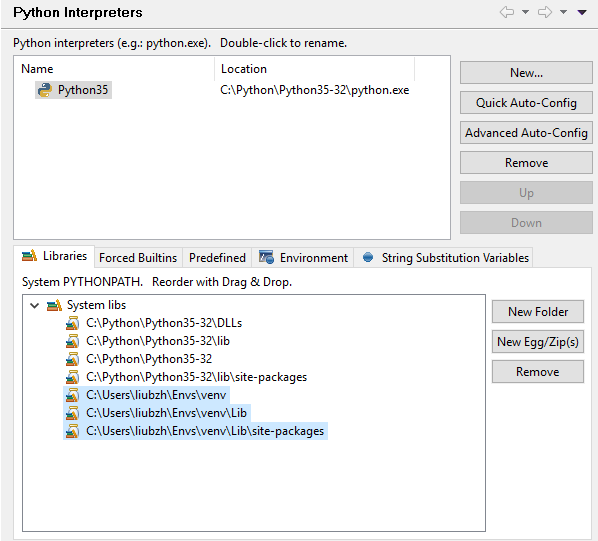This screenshot has height=541, width=598.
Task: Click the DLLs path library icon
Action: coord(72,323)
